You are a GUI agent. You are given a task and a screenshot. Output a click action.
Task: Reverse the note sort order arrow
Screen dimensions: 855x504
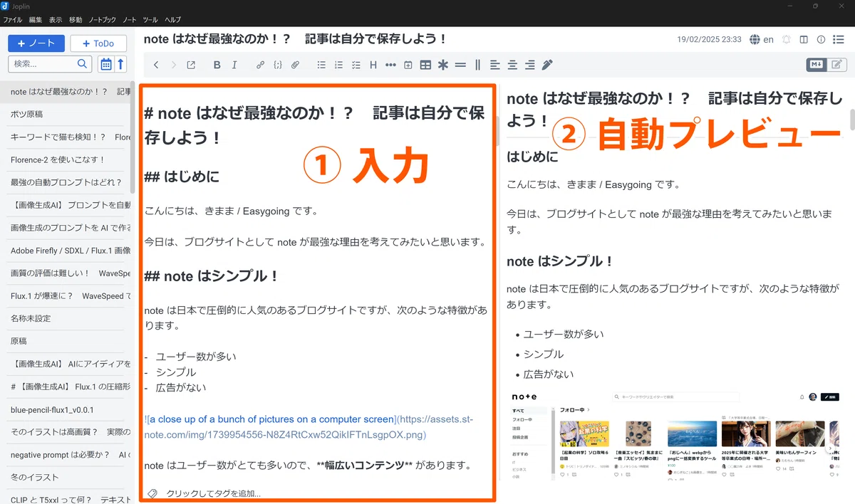(x=121, y=64)
